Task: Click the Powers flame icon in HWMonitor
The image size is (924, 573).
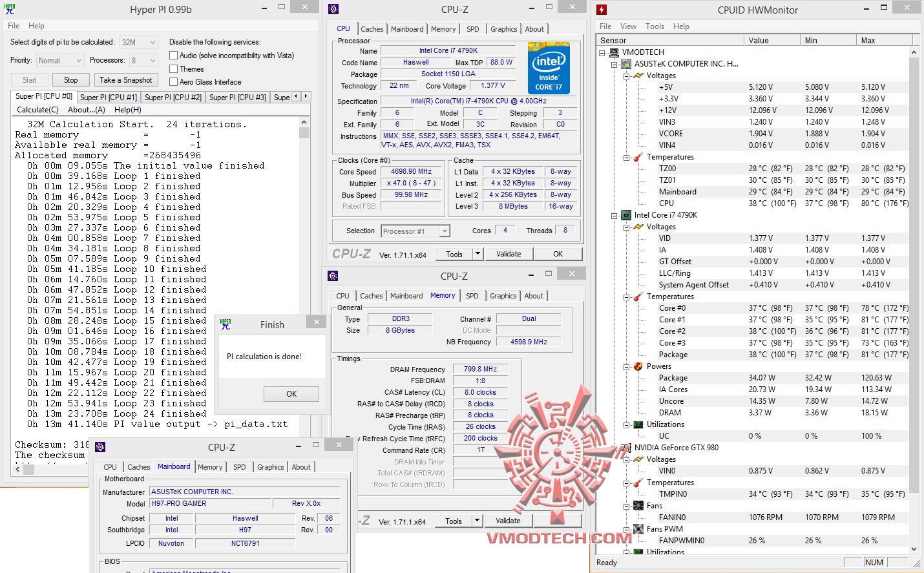Action: tap(638, 366)
